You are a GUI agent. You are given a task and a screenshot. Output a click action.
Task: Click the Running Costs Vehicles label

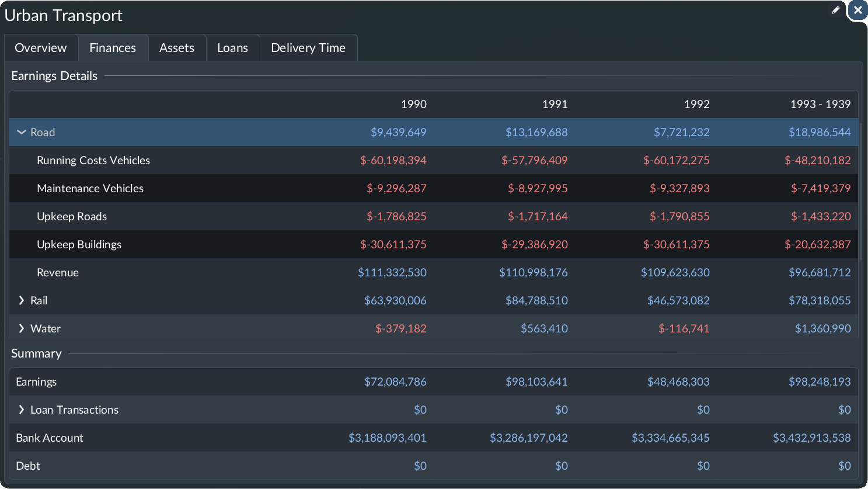[93, 160]
